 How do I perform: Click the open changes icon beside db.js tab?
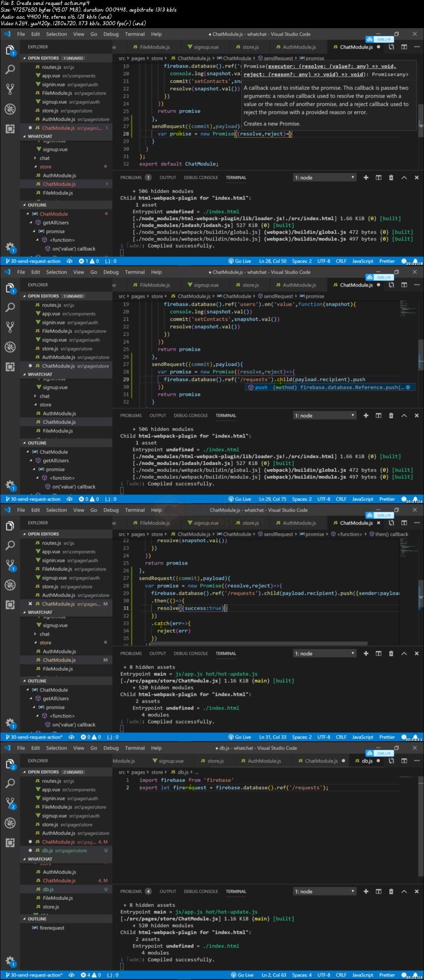point(391,761)
